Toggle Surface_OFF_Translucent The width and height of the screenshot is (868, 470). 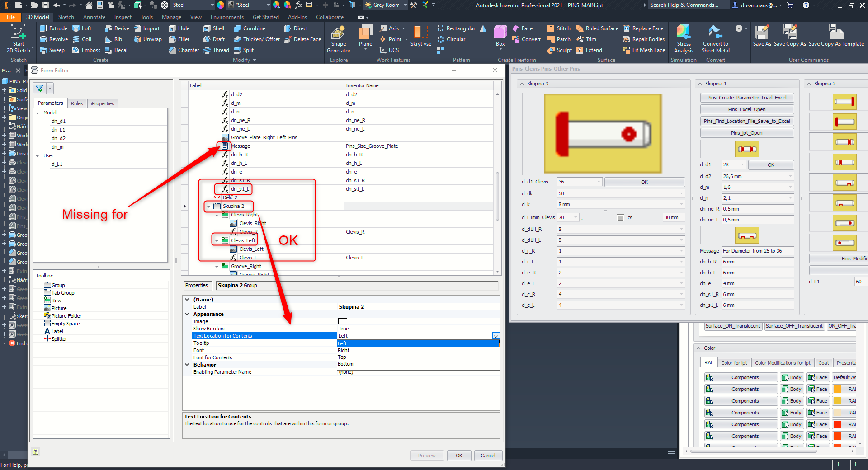tap(794, 326)
